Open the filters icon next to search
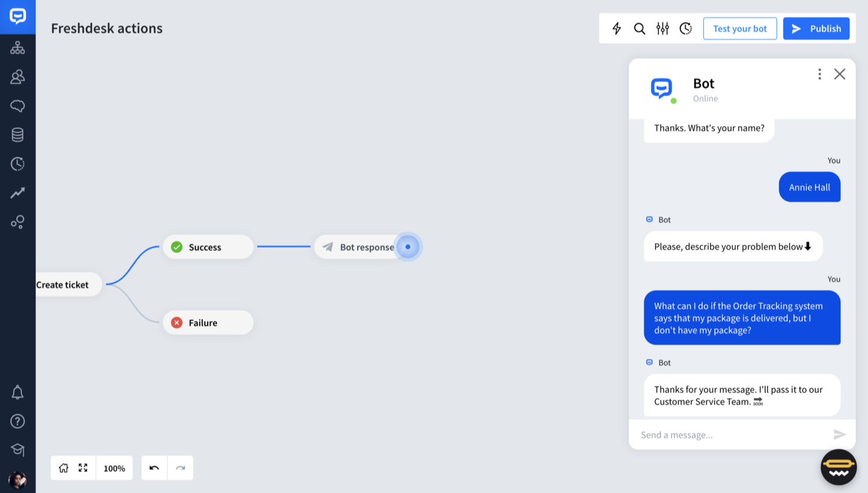Screen dimensions: 868x493 [663, 28]
